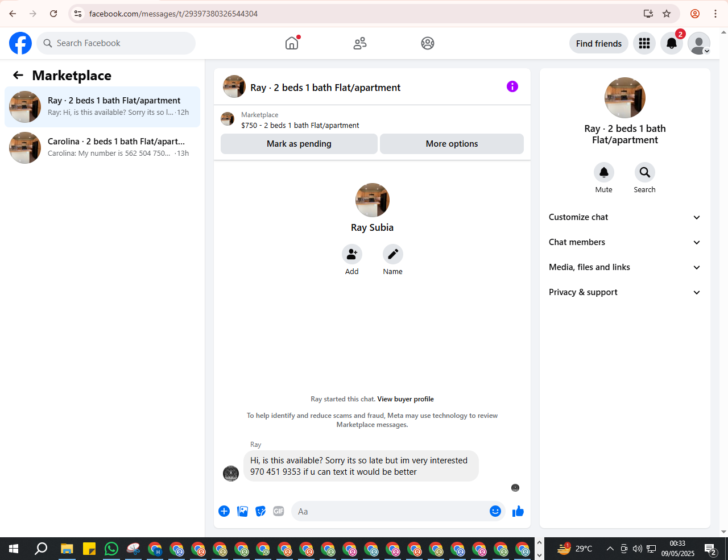Click the address bar URL

tap(173, 14)
